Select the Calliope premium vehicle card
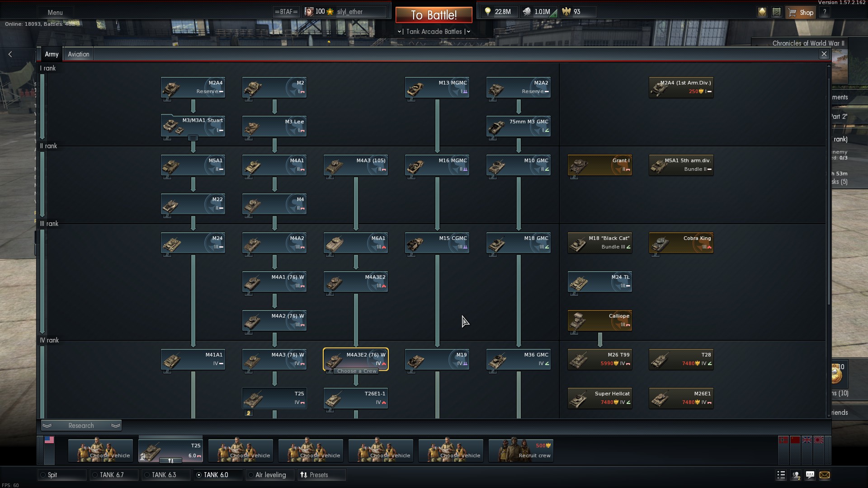The image size is (868, 488). 600,320
